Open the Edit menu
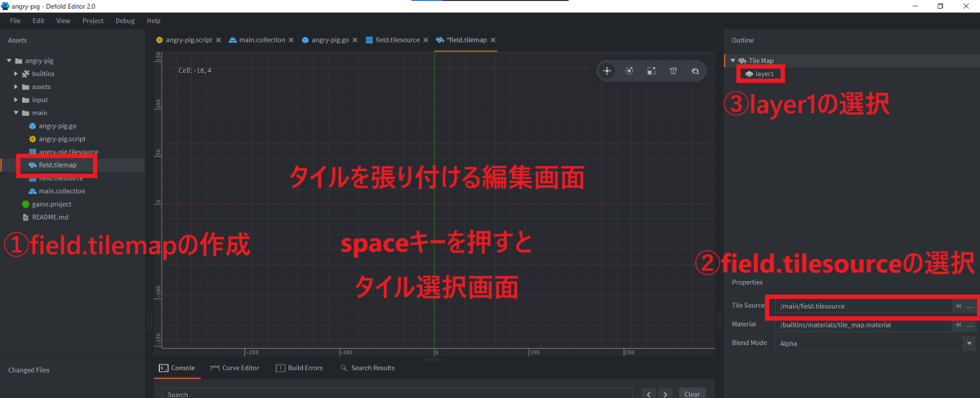Viewport: 980px width, 398px height. point(38,20)
